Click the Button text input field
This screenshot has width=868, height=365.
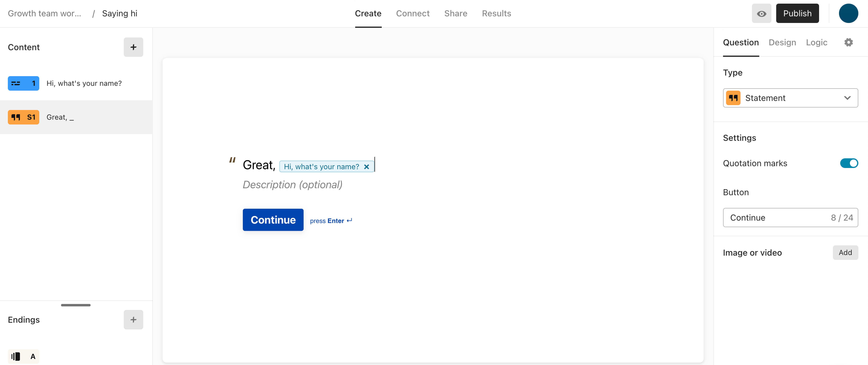pos(790,218)
